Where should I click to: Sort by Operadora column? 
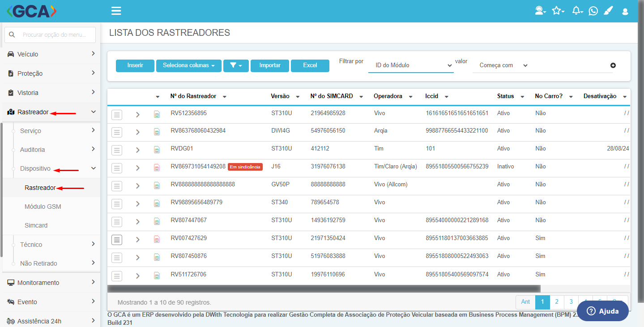coord(393,96)
